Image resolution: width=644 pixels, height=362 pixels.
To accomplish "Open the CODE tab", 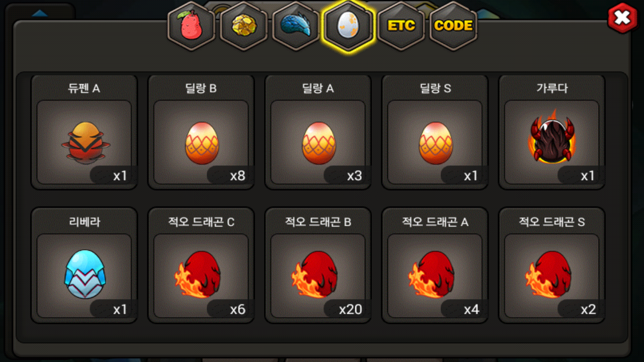I will (x=453, y=26).
